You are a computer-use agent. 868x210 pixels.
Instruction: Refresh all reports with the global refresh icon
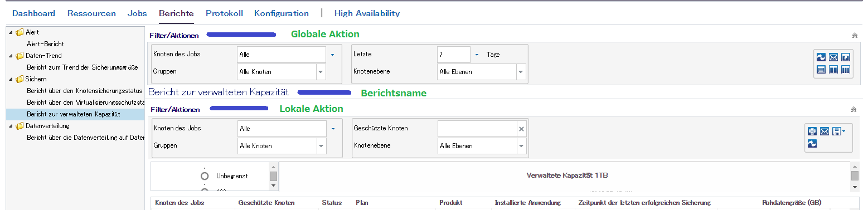(821, 57)
